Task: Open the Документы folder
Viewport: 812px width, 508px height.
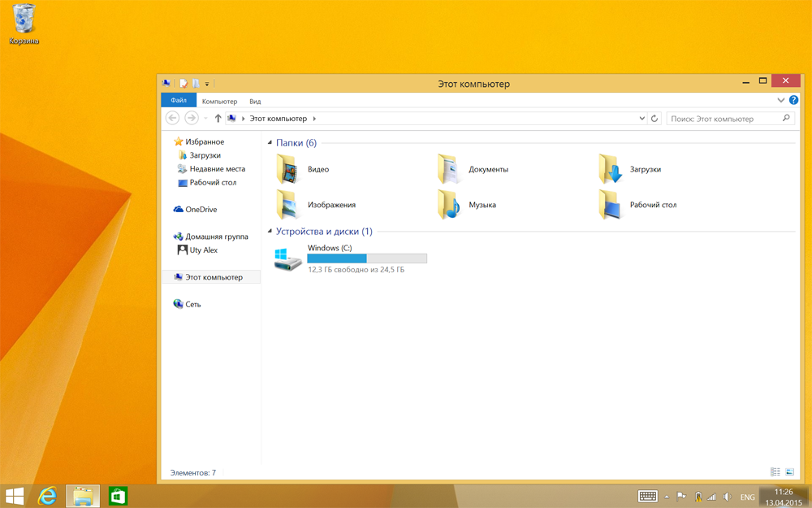Action: coord(491,169)
